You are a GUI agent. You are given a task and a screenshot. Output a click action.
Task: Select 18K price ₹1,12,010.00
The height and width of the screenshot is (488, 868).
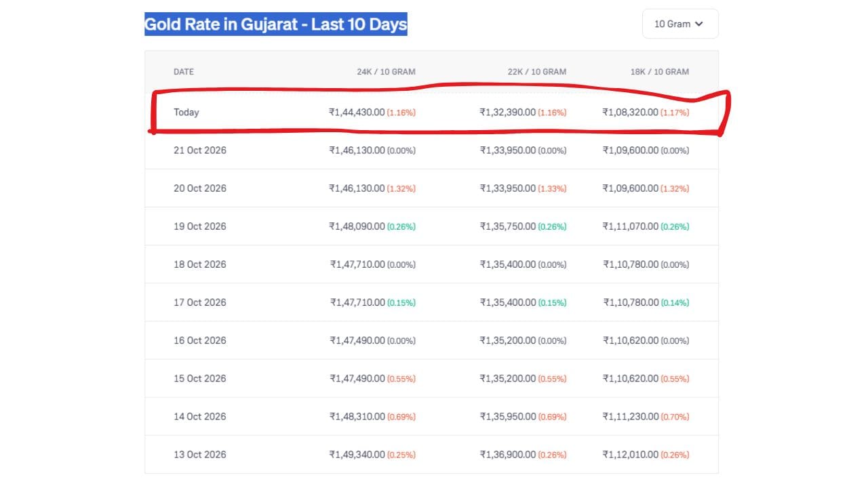(631, 454)
